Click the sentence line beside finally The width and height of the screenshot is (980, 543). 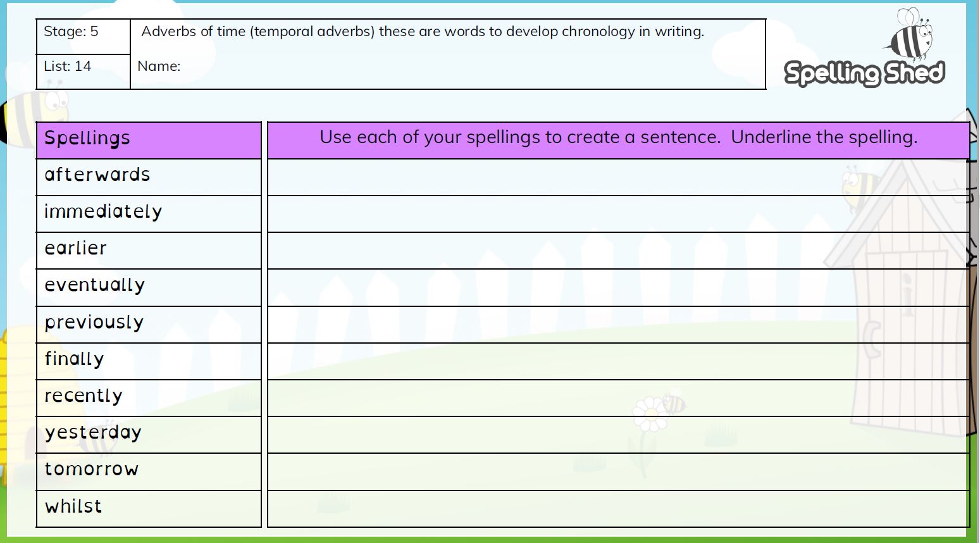617,361
